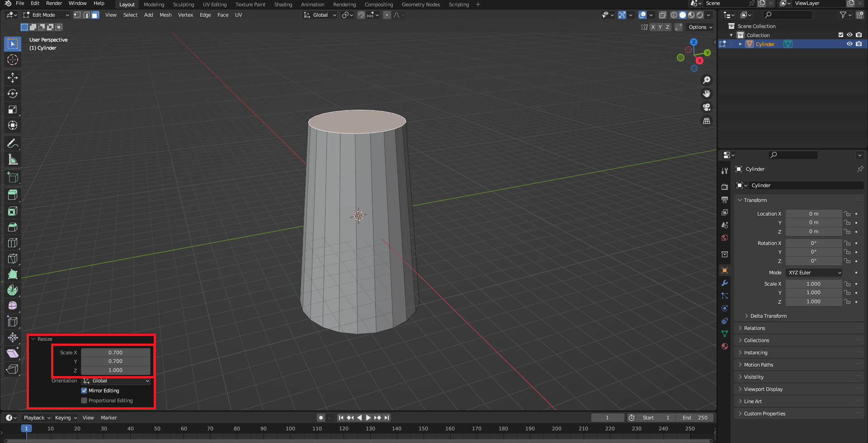Open the Vertex menu
The height and width of the screenshot is (443, 868).
tap(185, 15)
